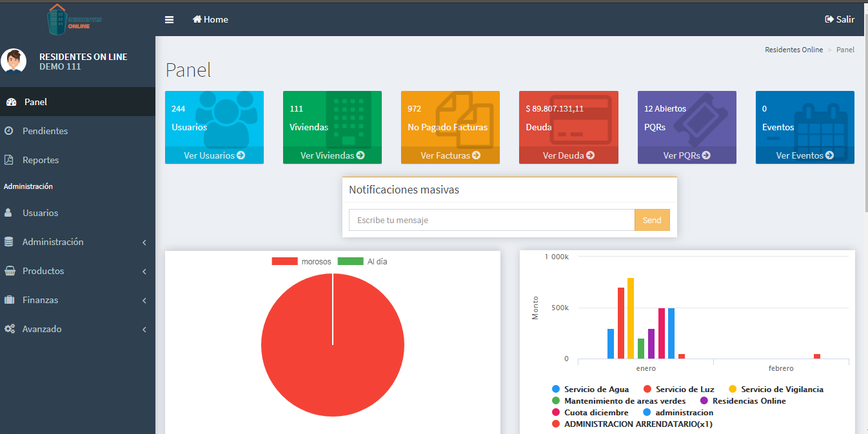Image resolution: width=868 pixels, height=434 pixels.
Task: Click the Residentes Online logo
Action: (x=75, y=19)
